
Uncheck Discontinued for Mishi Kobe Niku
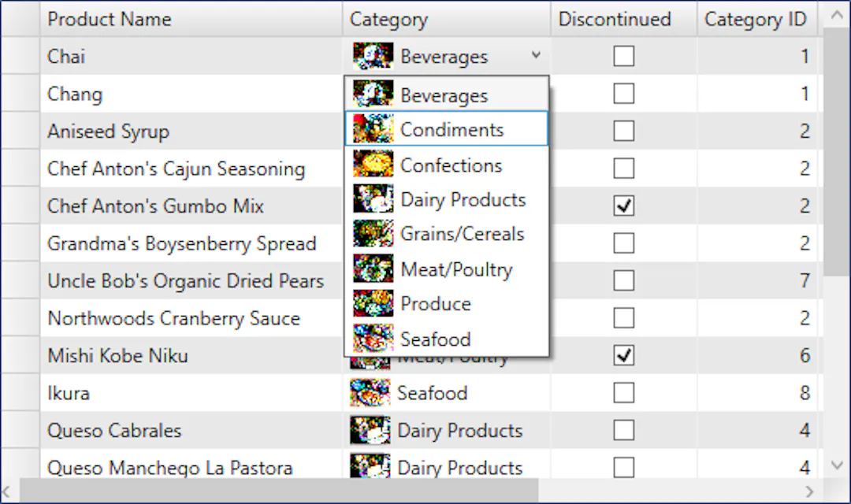623,355
